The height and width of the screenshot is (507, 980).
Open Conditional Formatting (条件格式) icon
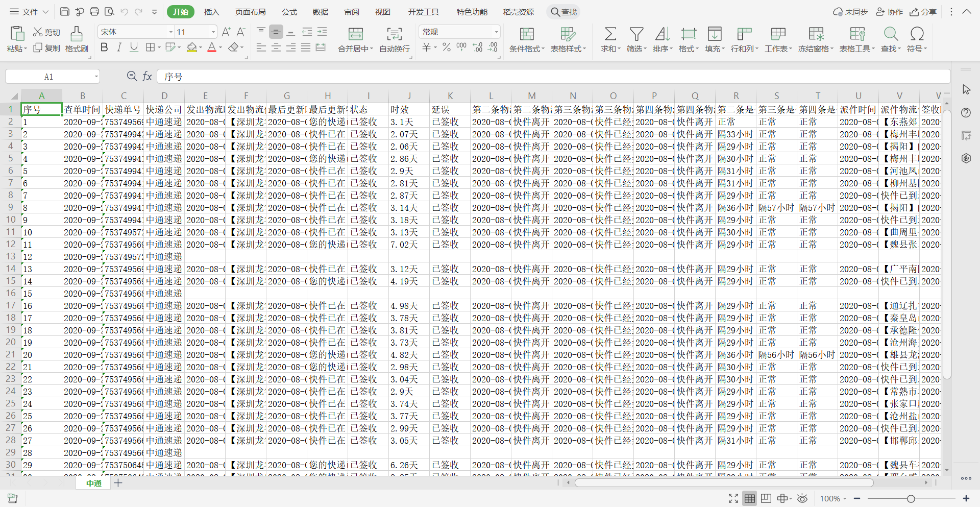coord(526,34)
